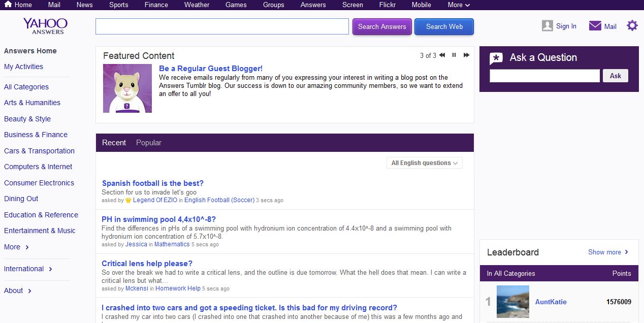Open AuntKatie's leaderboard profile name
This screenshot has height=323, width=644.
[x=552, y=302]
